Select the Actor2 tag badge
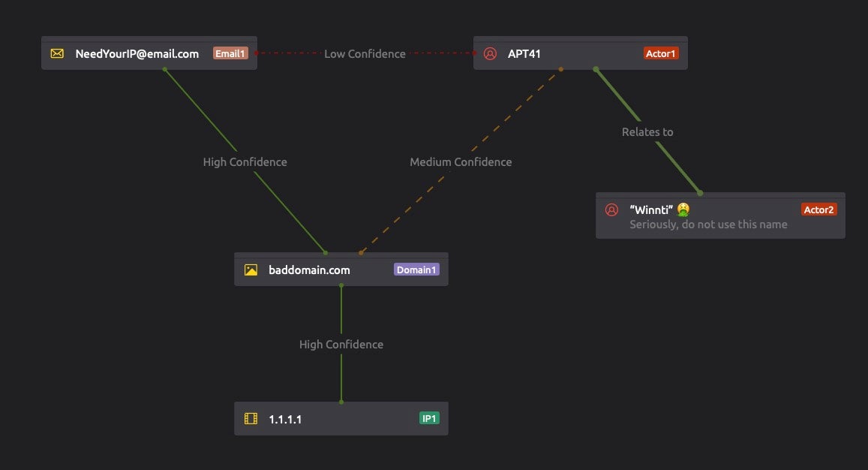The image size is (868, 470). tap(818, 209)
